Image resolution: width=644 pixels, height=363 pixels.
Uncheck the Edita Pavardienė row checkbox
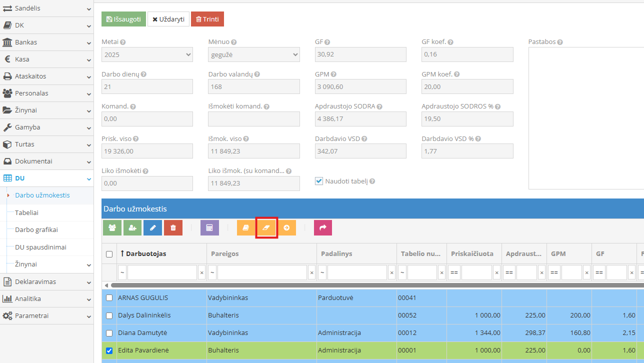109,350
